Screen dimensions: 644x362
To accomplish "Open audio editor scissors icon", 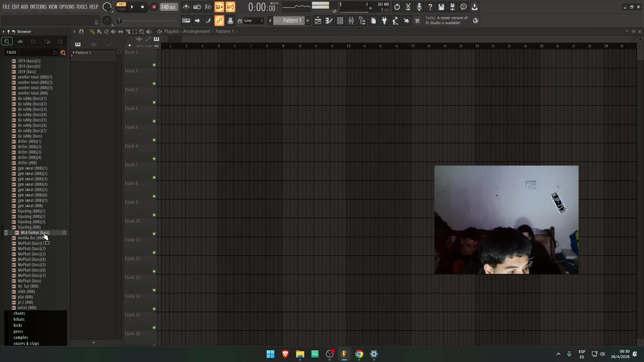I will click(408, 7).
